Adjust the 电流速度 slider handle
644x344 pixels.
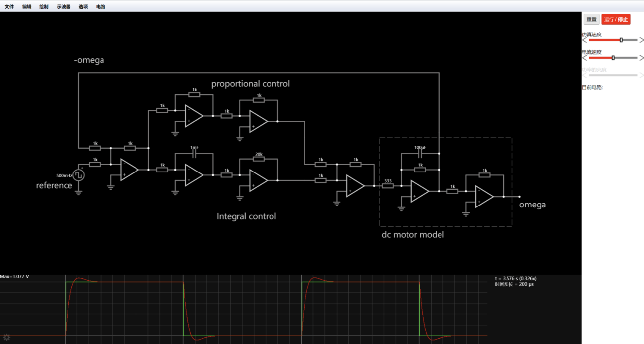(613, 58)
